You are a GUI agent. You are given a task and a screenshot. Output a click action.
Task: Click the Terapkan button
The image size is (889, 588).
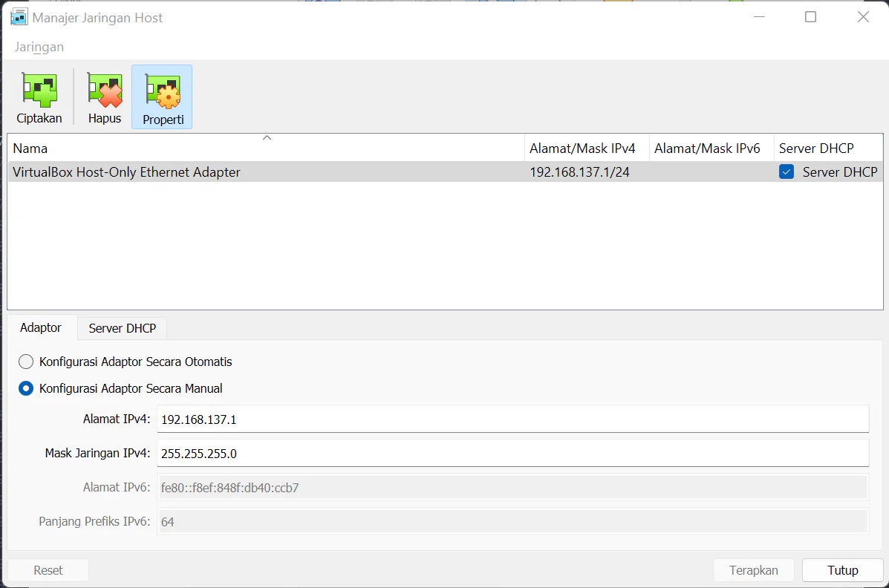point(754,570)
